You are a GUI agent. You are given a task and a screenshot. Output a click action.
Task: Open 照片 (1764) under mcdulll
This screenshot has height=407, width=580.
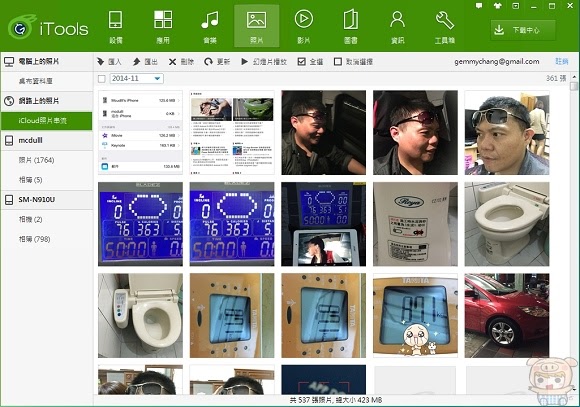click(47, 160)
